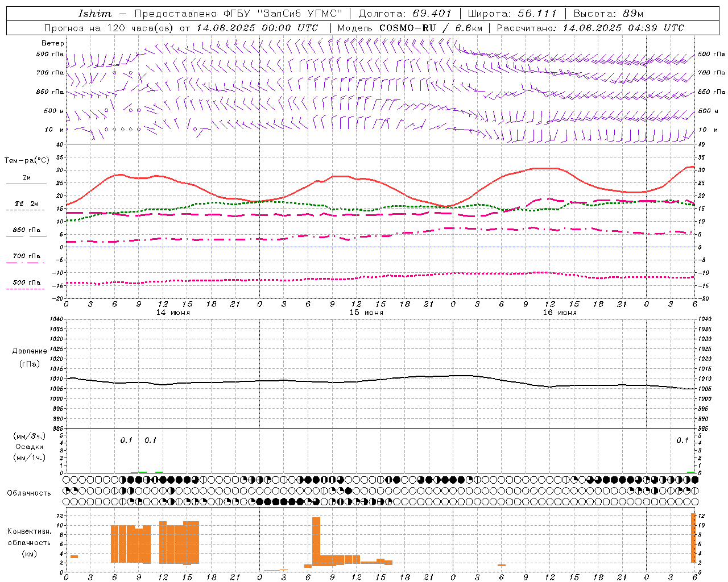Click the "Широта: 56.111" latitude value
This screenshot has height=582, width=728.
point(512,14)
